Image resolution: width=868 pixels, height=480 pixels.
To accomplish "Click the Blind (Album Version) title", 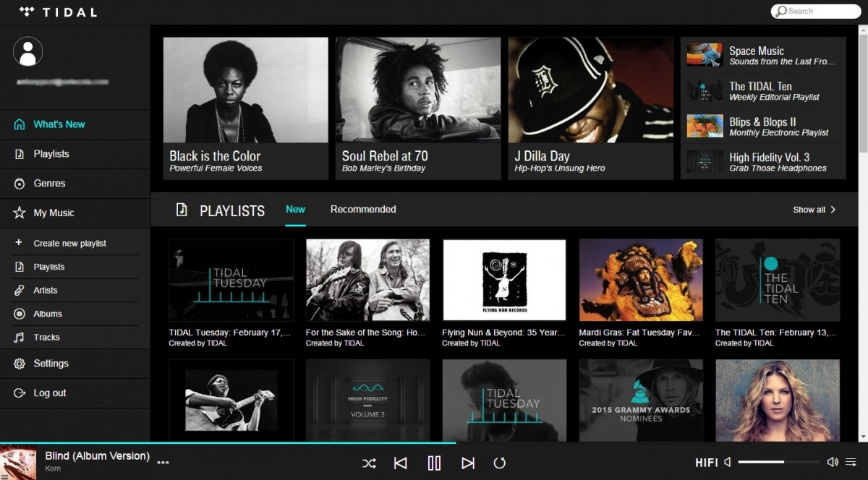I will (98, 456).
